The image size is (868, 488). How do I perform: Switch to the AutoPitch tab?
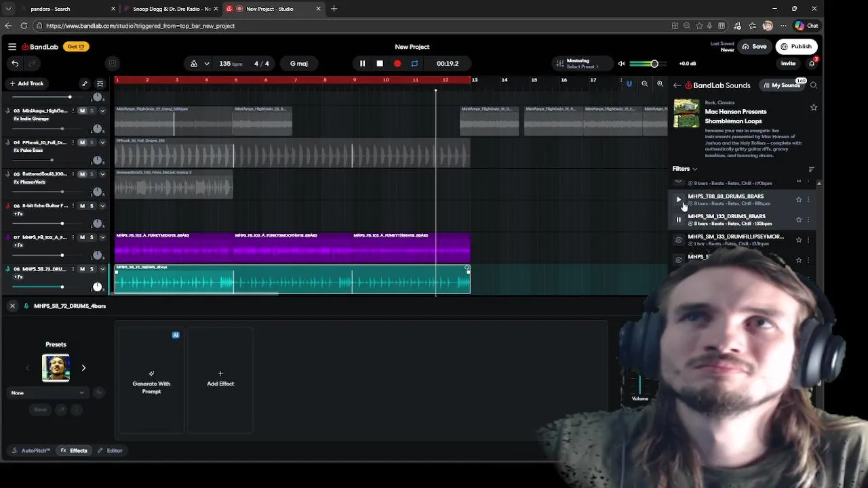(x=31, y=451)
